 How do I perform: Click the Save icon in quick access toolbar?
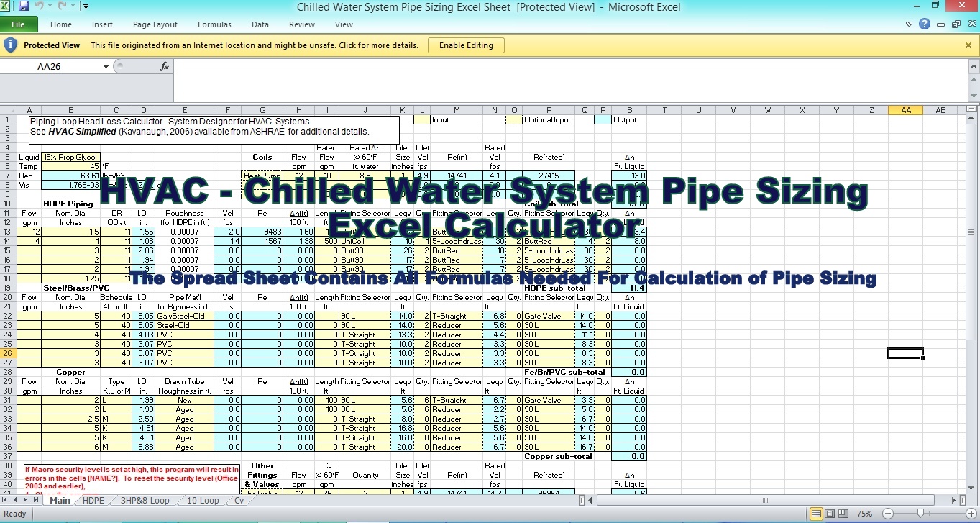pyautogui.click(x=24, y=6)
